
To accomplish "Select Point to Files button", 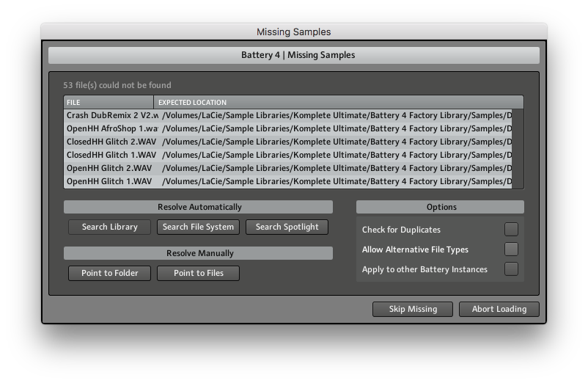I will click(198, 273).
